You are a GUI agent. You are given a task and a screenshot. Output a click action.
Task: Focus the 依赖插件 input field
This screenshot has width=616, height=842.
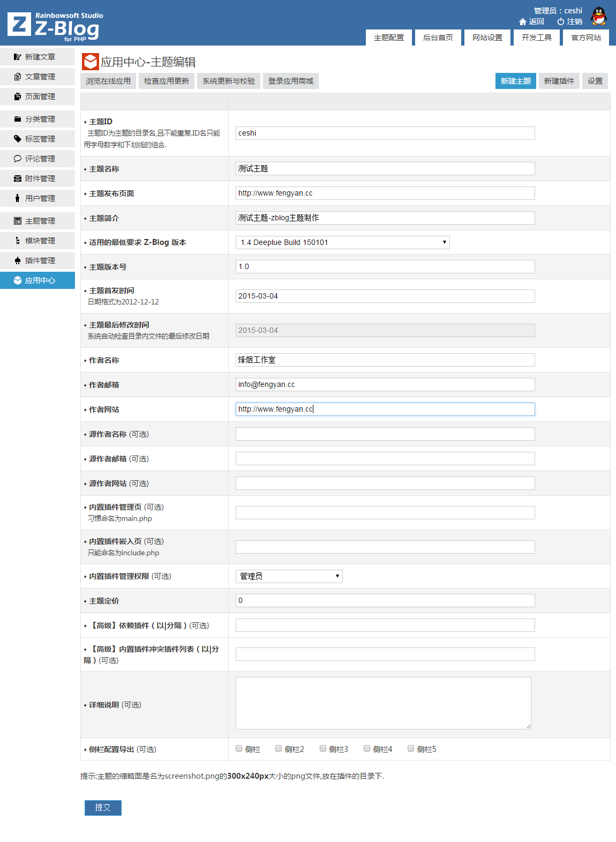point(385,625)
